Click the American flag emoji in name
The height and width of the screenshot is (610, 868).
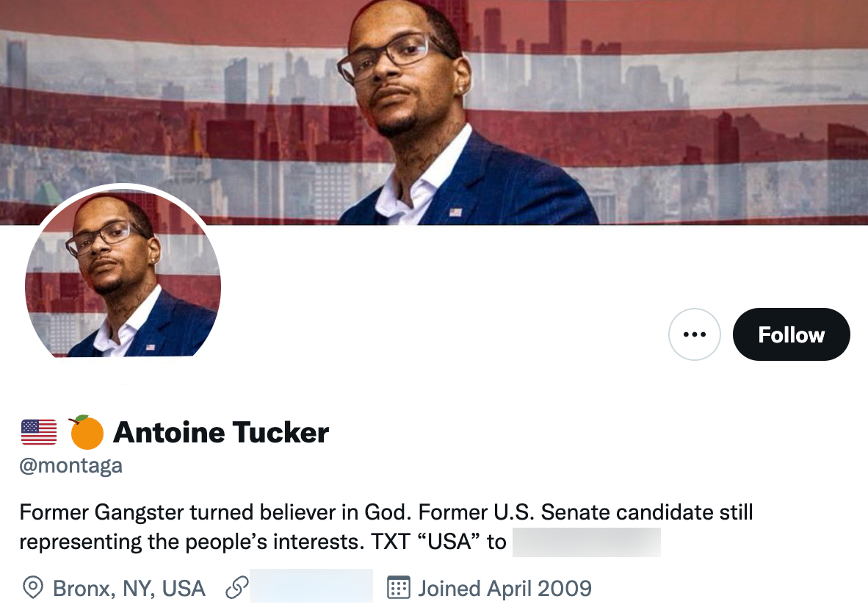pyautogui.click(x=37, y=432)
